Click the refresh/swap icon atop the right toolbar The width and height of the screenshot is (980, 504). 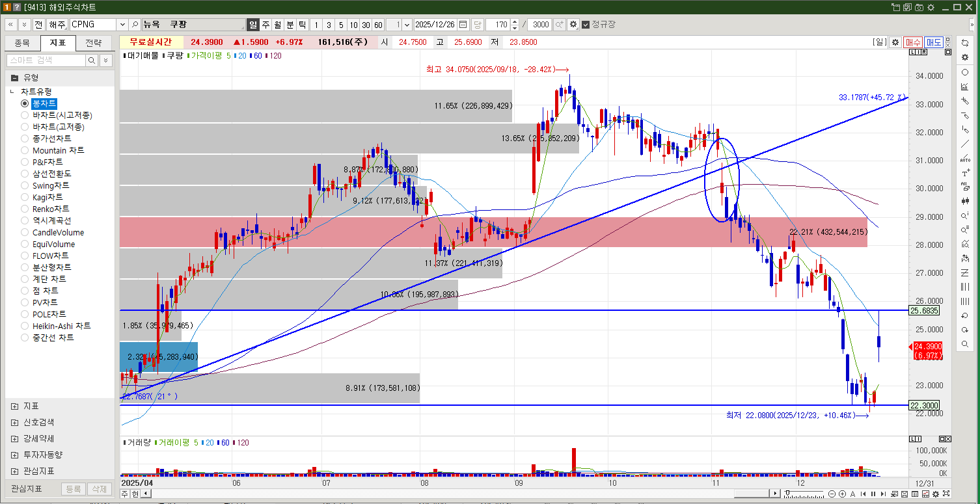965,42
